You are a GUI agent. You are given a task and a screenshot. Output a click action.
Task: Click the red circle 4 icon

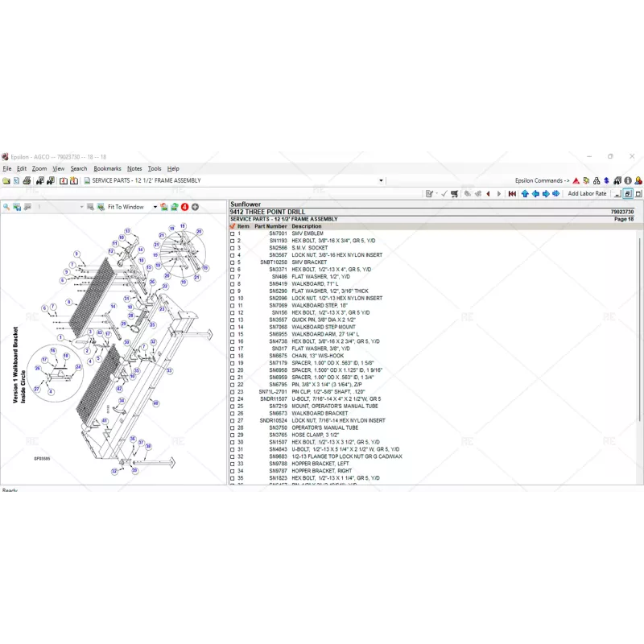(x=184, y=207)
